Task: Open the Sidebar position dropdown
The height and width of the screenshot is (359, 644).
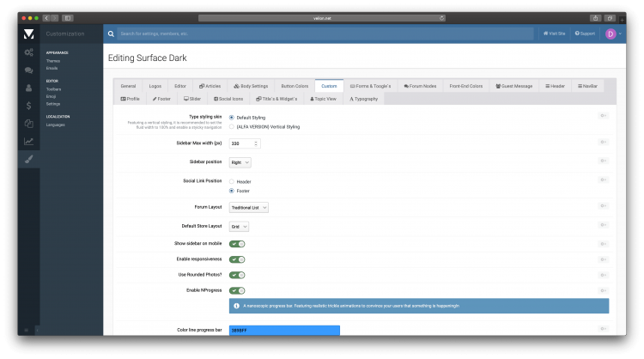Action: tap(240, 161)
